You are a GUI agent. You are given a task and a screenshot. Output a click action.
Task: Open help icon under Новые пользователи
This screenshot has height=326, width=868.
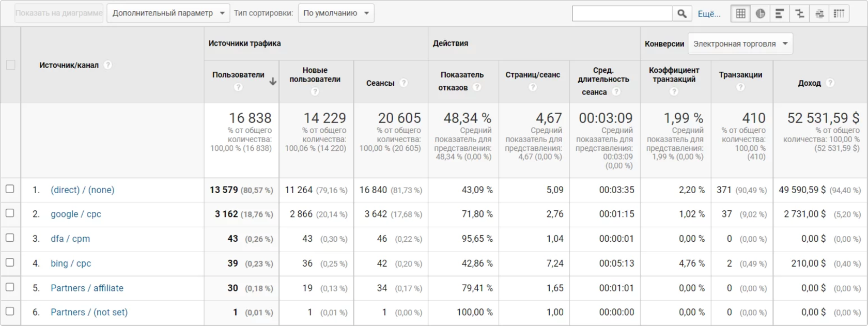pyautogui.click(x=315, y=91)
